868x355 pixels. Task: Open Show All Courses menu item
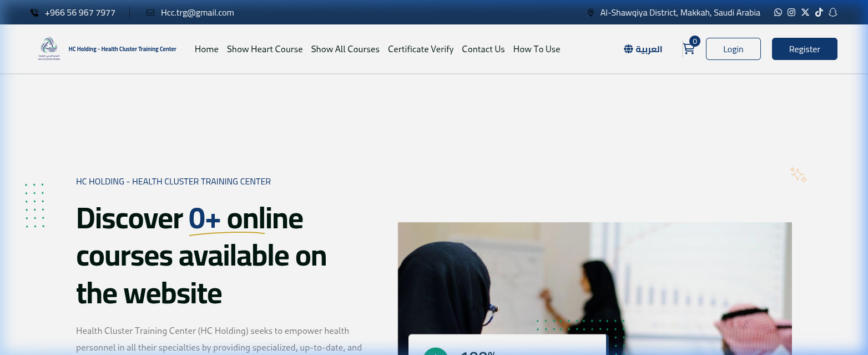(x=345, y=49)
